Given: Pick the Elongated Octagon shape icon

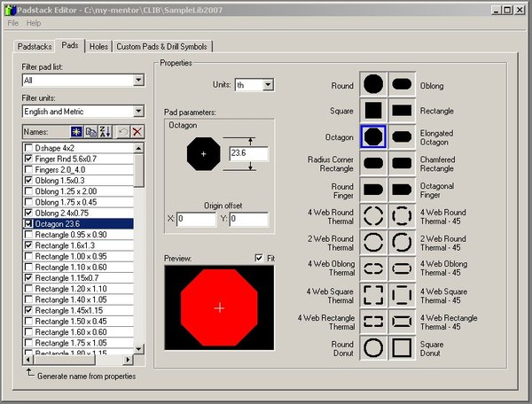Looking at the screenshot, I should 402,137.
